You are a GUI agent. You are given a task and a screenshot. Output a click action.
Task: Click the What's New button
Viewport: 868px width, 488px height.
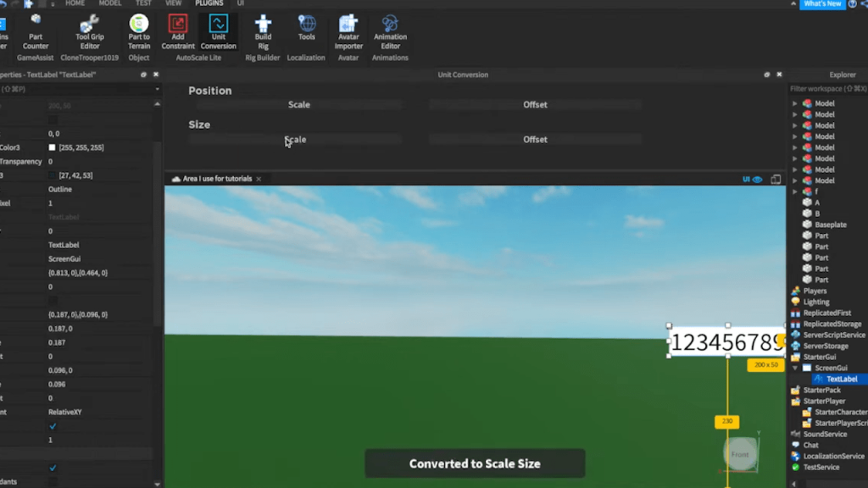822,4
